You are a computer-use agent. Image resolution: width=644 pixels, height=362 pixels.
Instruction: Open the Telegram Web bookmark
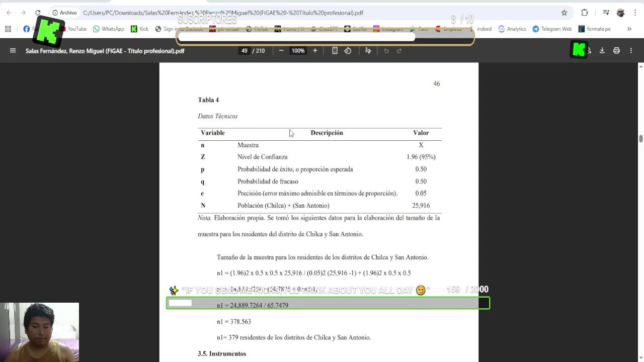click(553, 29)
